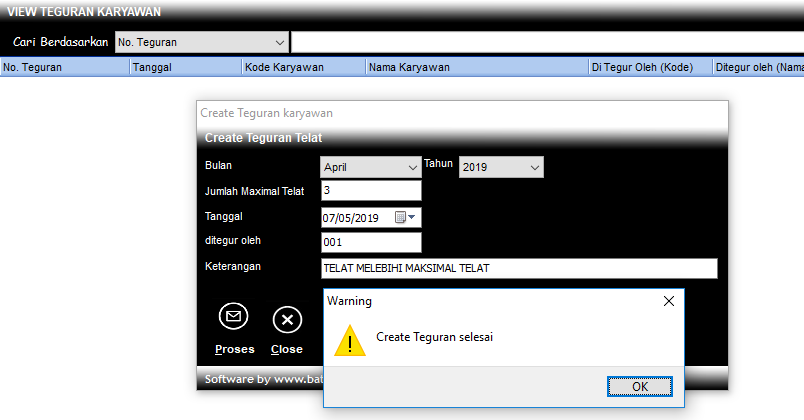Click the yellow warning triangle icon

(349, 339)
